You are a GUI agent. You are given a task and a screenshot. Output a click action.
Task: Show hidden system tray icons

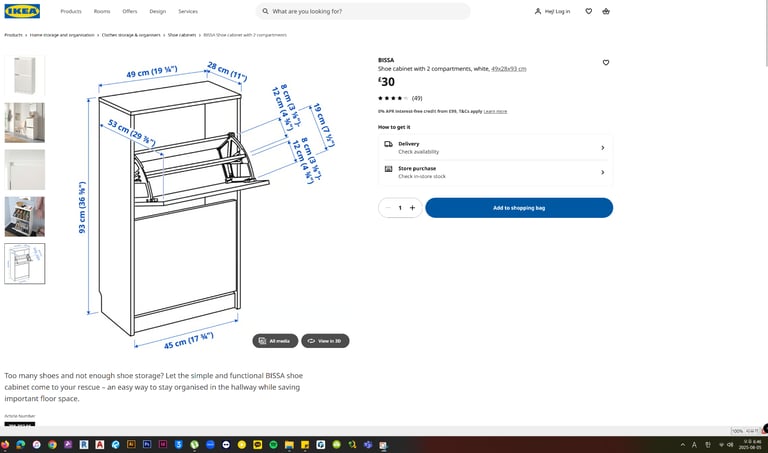683,445
